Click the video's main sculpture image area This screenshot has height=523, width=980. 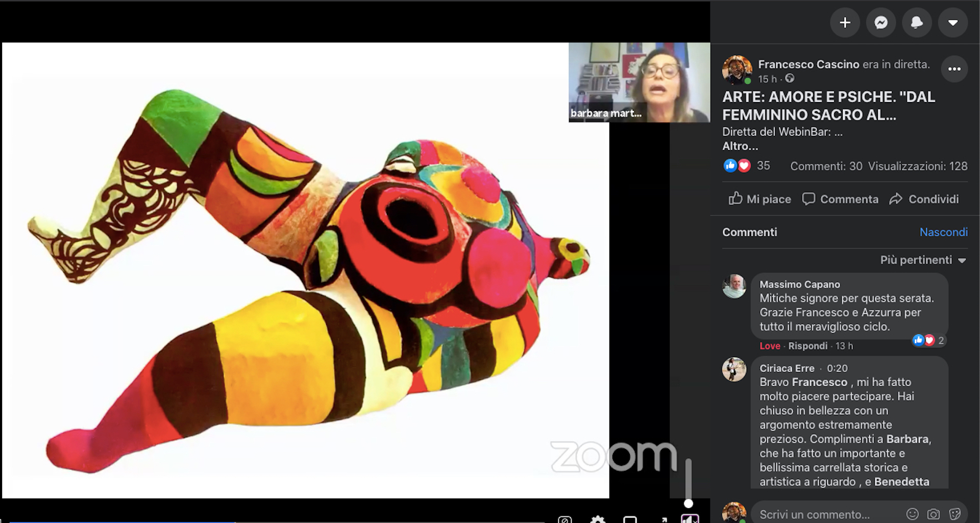pos(305,270)
